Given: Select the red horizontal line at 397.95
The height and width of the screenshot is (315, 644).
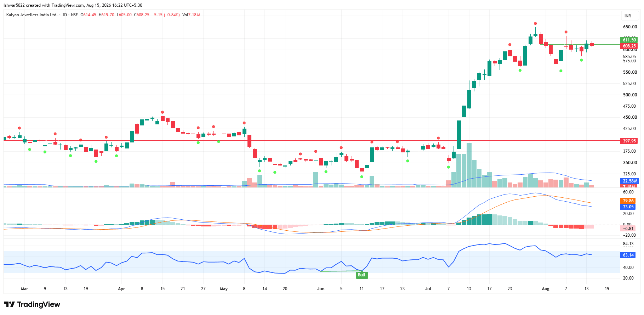Looking at the screenshot, I should point(312,141).
